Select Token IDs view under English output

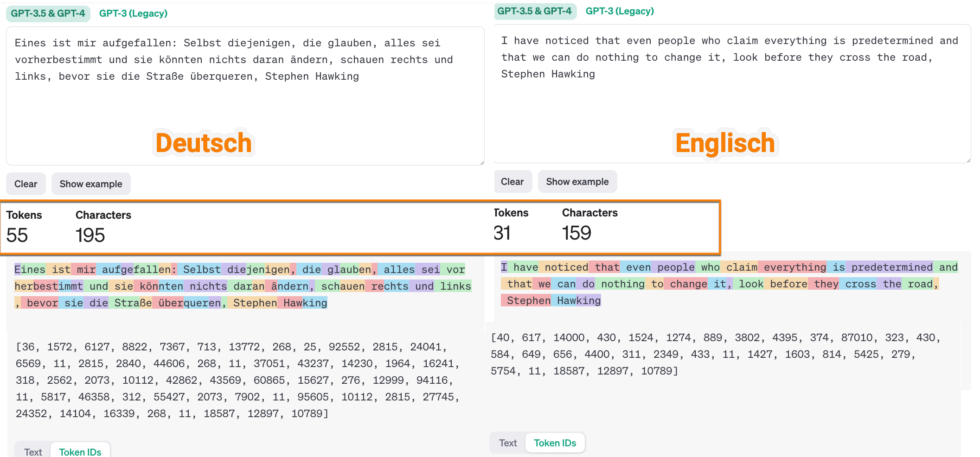555,443
